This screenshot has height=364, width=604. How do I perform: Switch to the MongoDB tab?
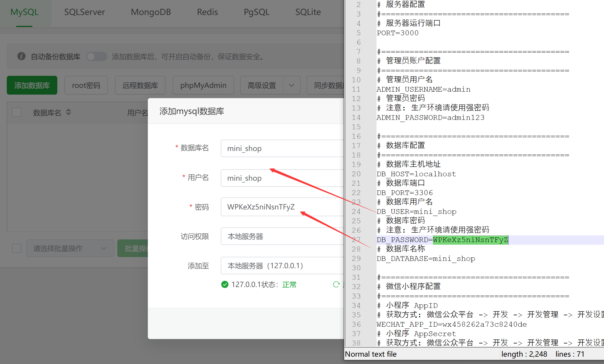point(151,12)
